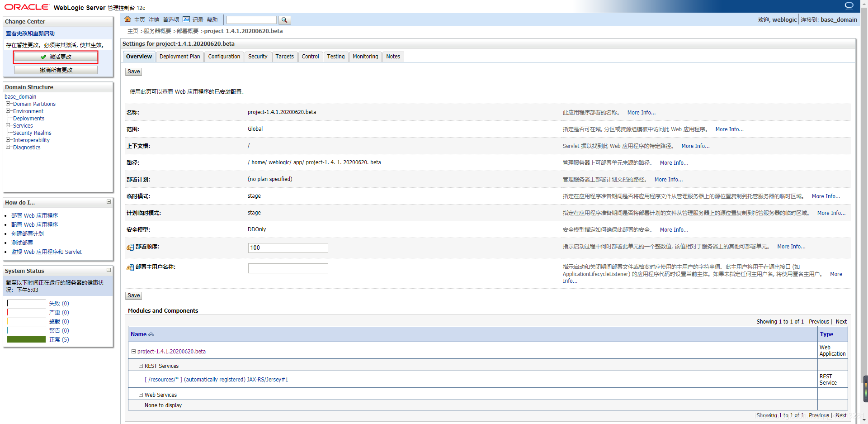Screen dimensions: 868x424
Task: Click icon beside deployment principal name field
Action: pyautogui.click(x=130, y=267)
